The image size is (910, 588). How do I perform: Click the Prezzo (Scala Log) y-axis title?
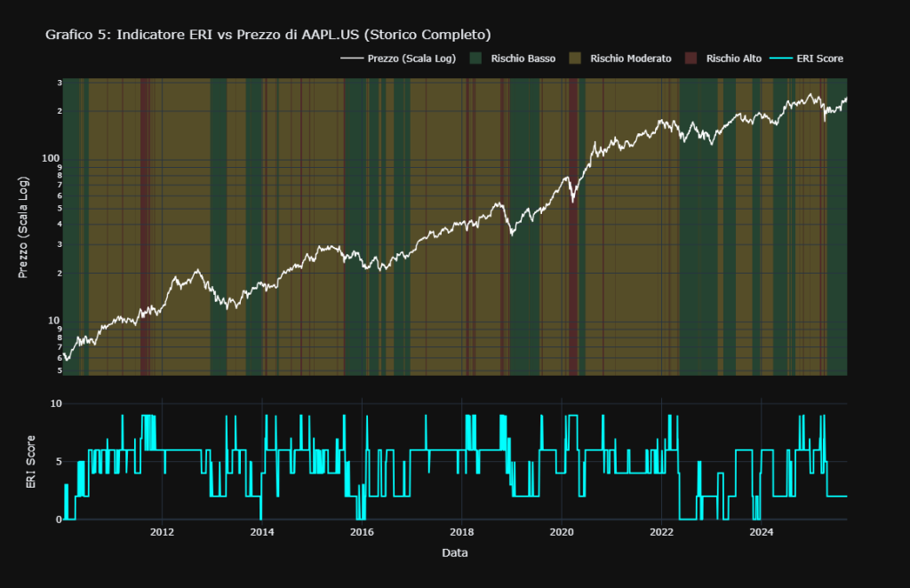click(x=26, y=228)
